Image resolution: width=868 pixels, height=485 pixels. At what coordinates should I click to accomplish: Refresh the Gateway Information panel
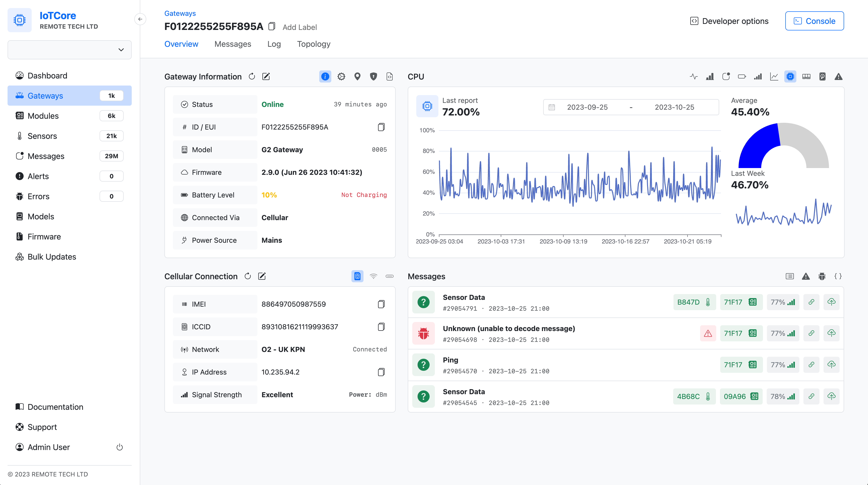(252, 76)
